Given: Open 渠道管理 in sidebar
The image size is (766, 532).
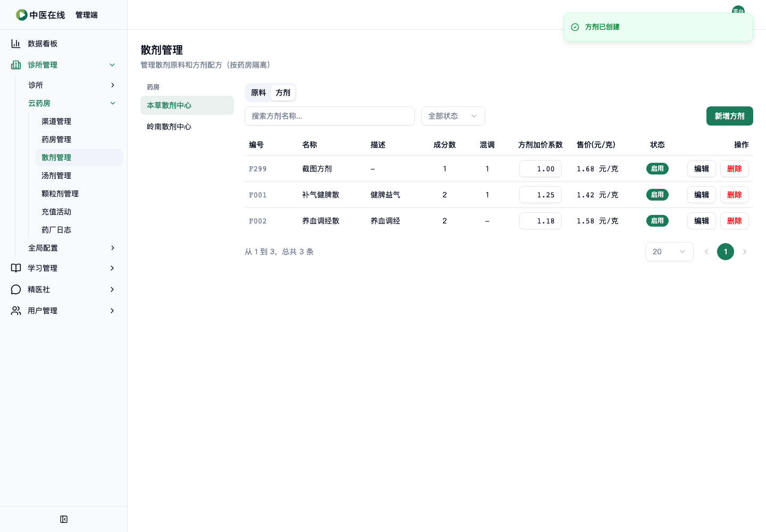Looking at the screenshot, I should pos(79,121).
